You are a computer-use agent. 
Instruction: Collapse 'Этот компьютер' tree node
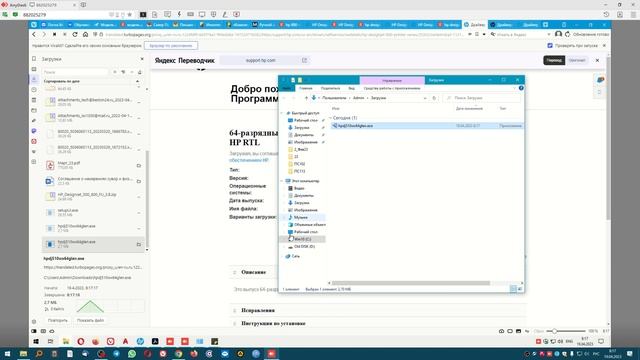[282, 181]
